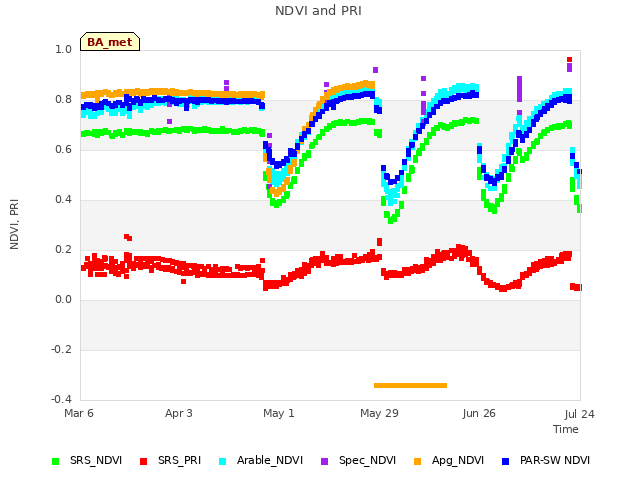The width and height of the screenshot is (640, 480).
Task: Click the orange Apg_NDVI bar near -0.35
Action: pos(411,385)
